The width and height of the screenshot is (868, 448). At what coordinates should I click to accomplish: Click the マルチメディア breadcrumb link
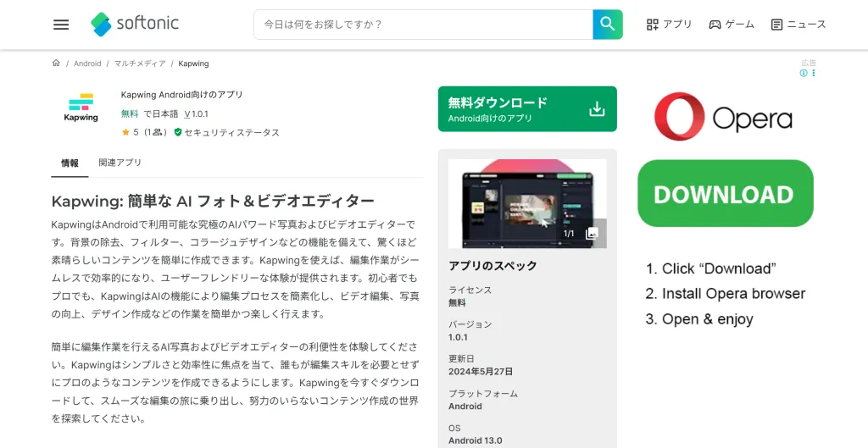(x=140, y=64)
